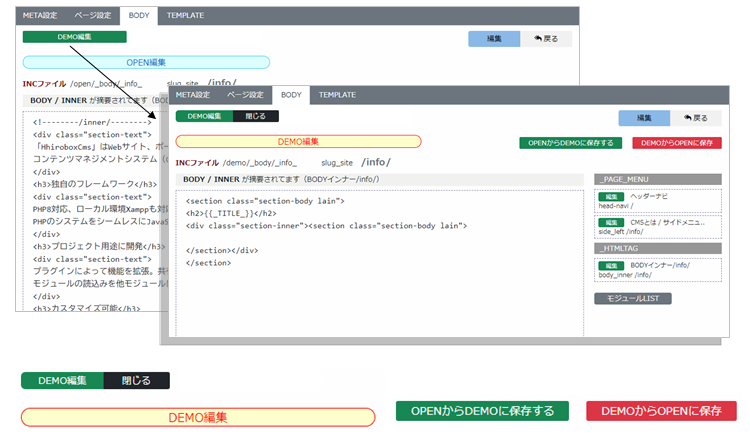Edit the BODYインナー body_inner module
The height and width of the screenshot is (435, 750).
point(612,265)
